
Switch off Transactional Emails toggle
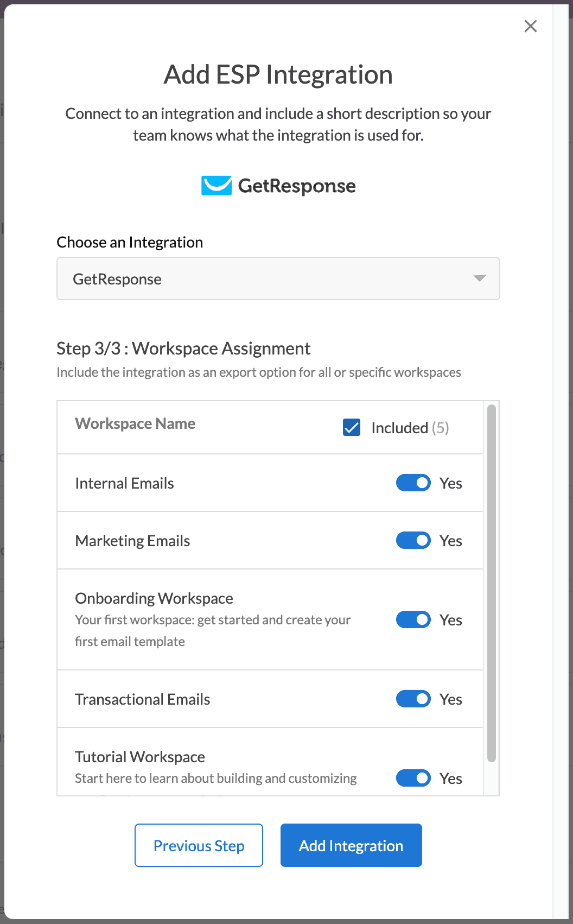click(413, 699)
